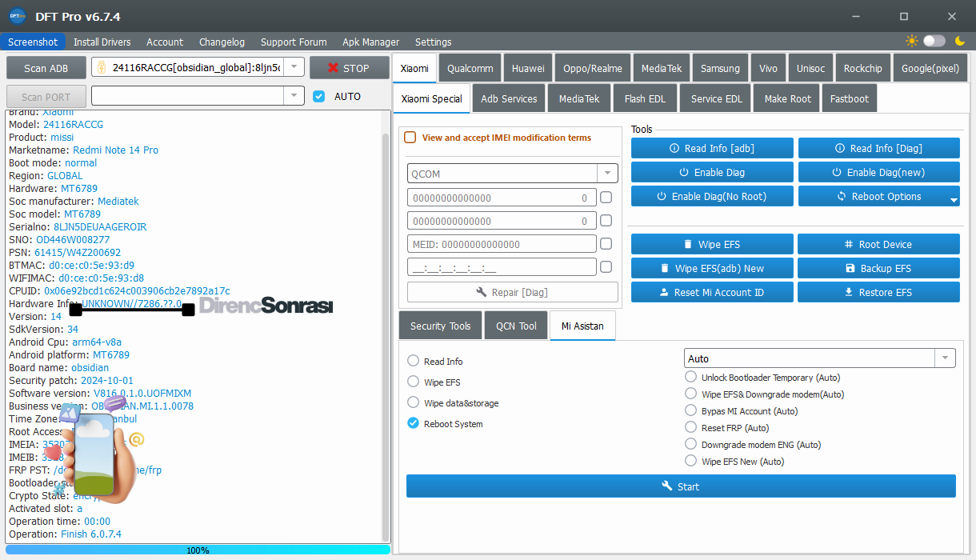Open the Auto mode combo box
976x560 pixels.
tap(945, 358)
